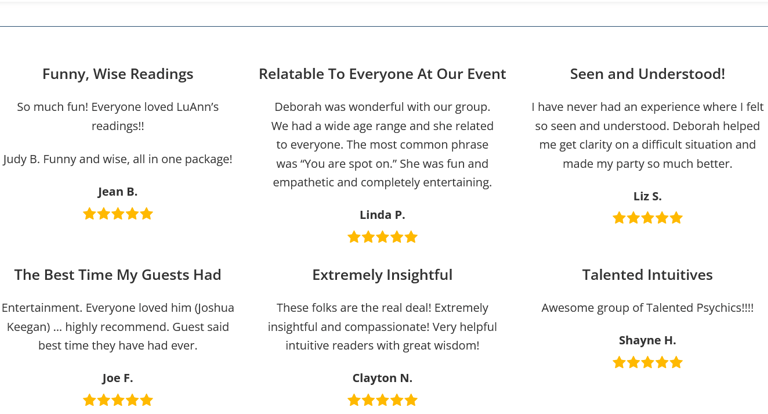Click reviewer name Joe F.
768x414 pixels.
[118, 378]
